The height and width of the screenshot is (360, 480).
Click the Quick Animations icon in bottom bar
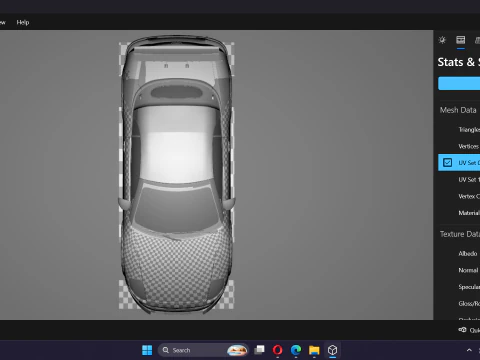coord(462,330)
